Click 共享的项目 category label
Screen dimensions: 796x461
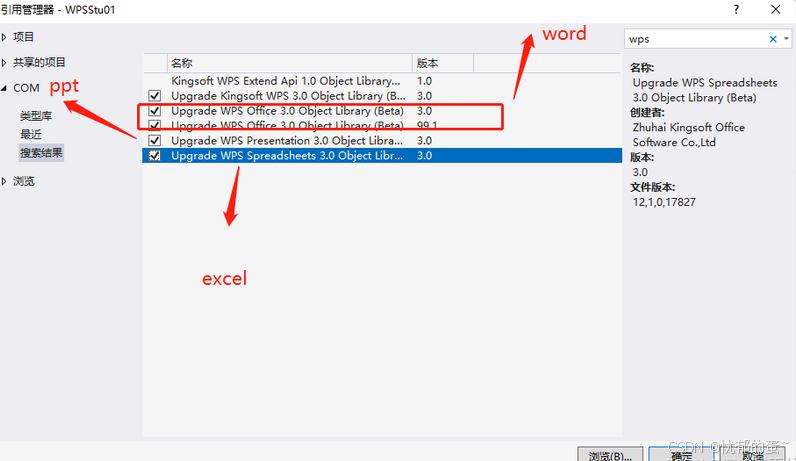pos(39,62)
